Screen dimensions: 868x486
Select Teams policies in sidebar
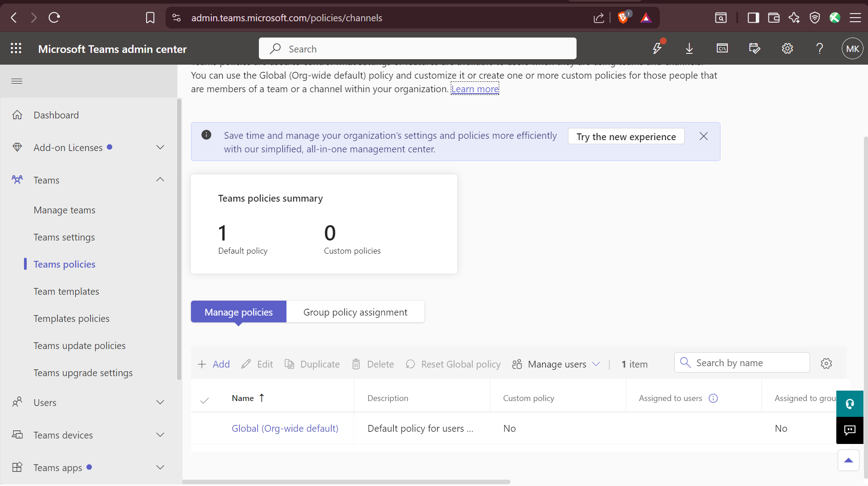point(64,264)
